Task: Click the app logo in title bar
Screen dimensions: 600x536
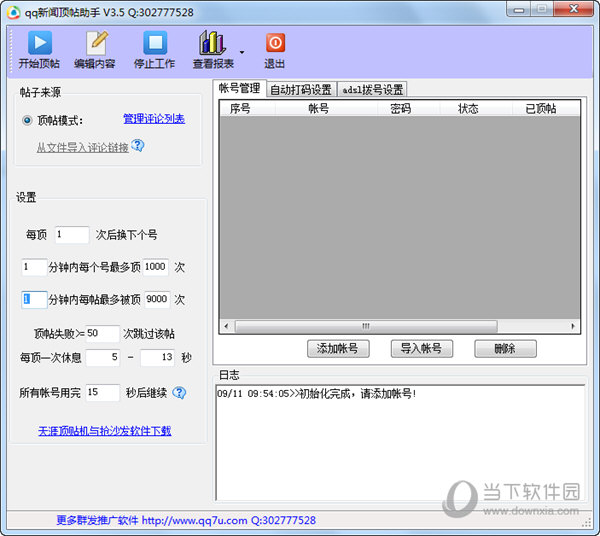Action: tap(14, 13)
